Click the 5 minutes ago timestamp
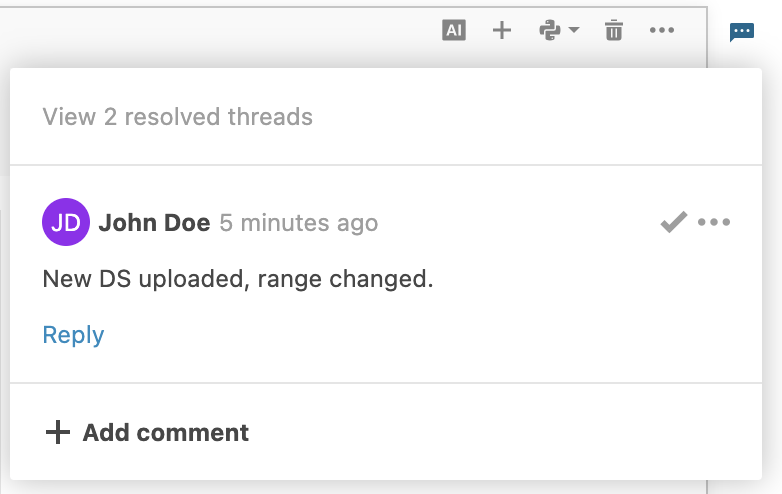 (x=298, y=223)
